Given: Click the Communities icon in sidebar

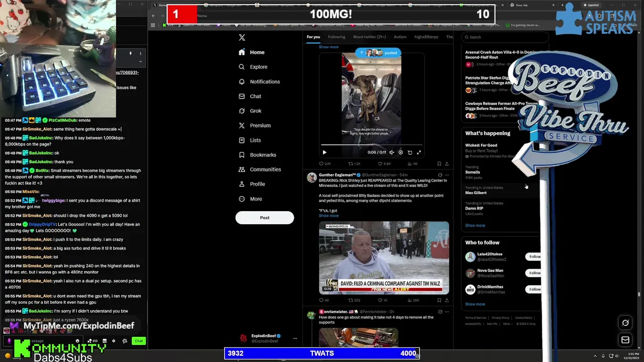Looking at the screenshot, I should click(242, 169).
